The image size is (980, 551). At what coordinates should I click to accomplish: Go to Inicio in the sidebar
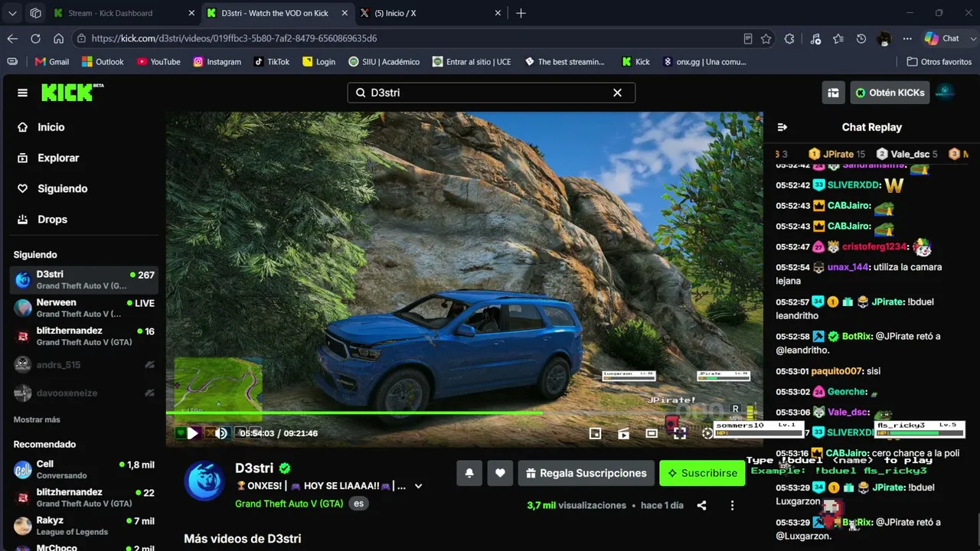tap(51, 127)
